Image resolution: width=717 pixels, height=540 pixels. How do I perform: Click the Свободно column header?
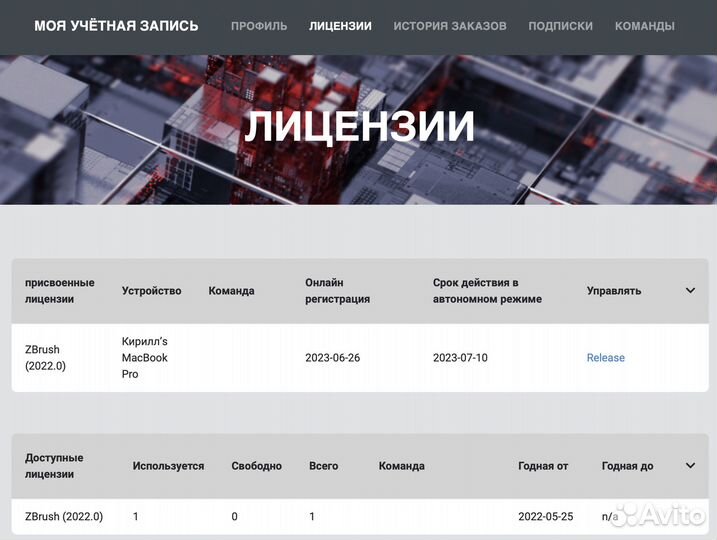tap(256, 466)
